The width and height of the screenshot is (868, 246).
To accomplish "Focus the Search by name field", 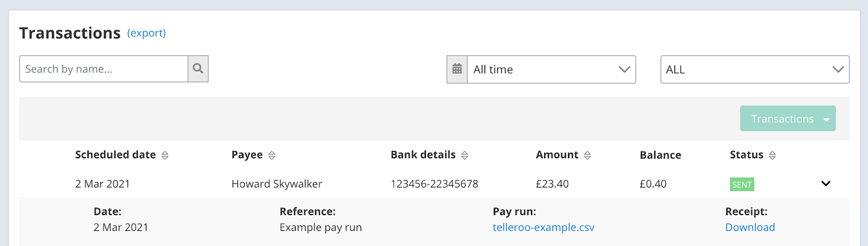I will 104,69.
